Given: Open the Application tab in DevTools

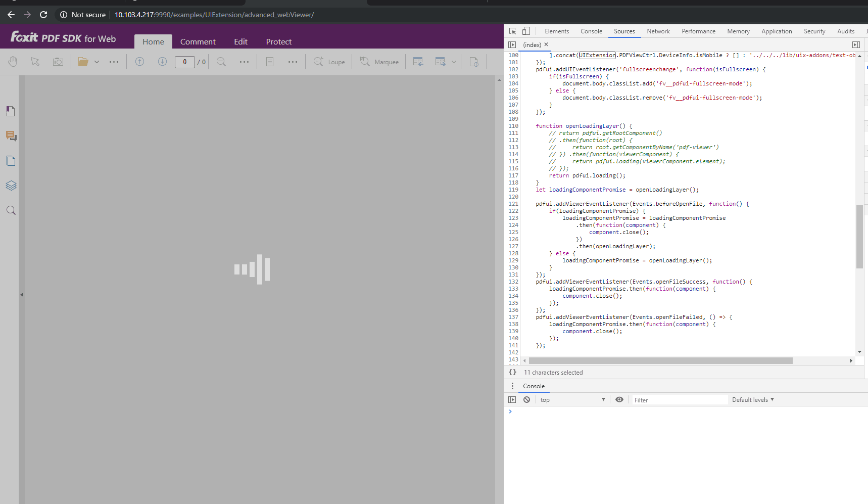Looking at the screenshot, I should point(777,31).
